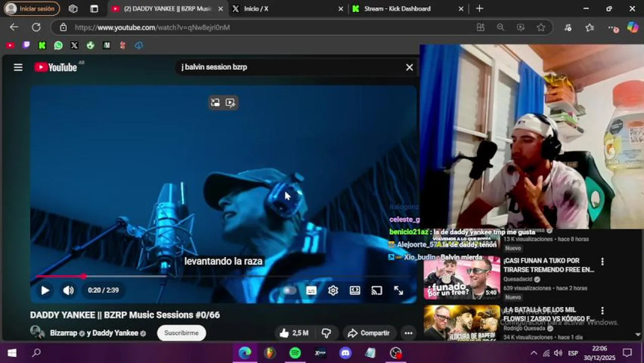Screen dimensions: 644x363
Task: Open options menu for 'Batalla de los mil flows'
Action: pyautogui.click(x=602, y=311)
